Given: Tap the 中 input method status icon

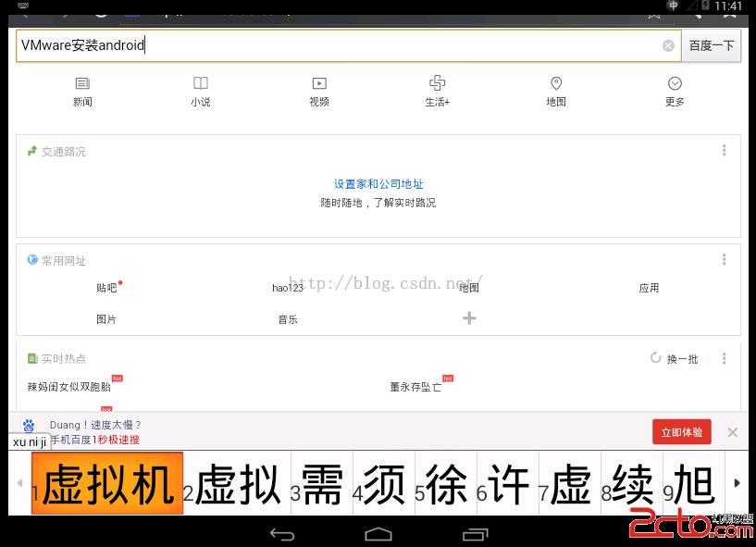Looking at the screenshot, I should (673, 6).
